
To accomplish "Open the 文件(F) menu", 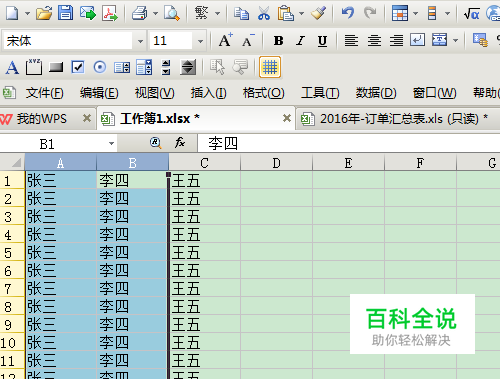I will [x=44, y=93].
